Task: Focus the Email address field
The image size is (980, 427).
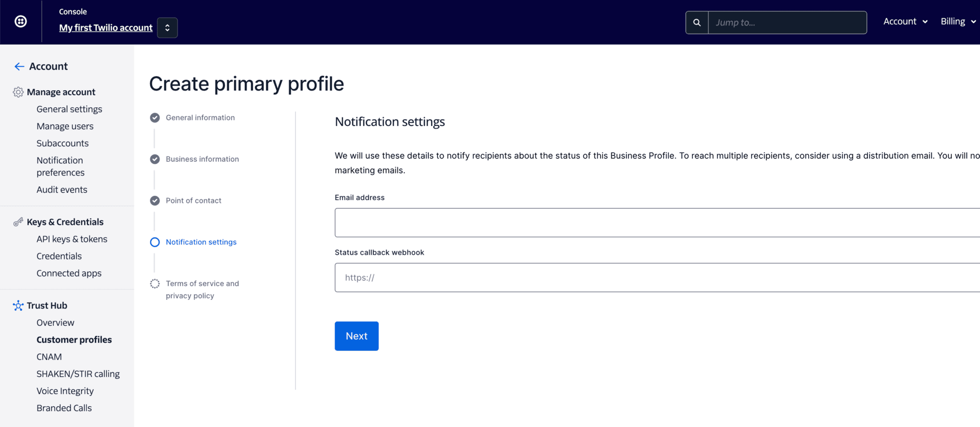Action: click(x=656, y=223)
